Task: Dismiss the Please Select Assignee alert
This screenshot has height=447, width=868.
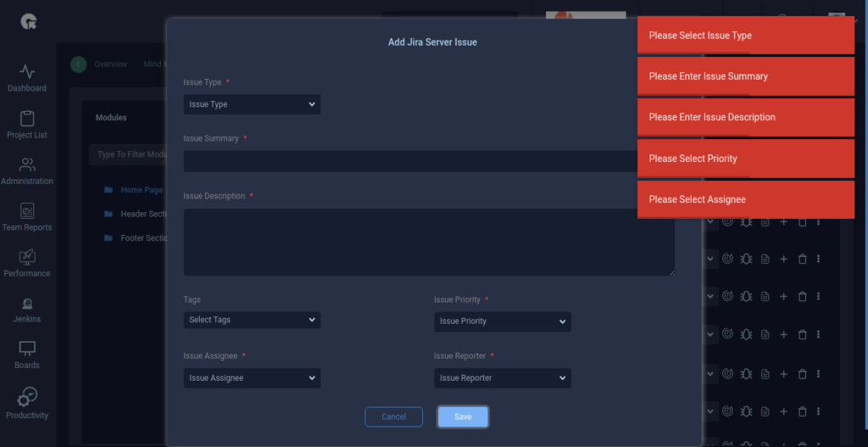Action: pos(746,199)
